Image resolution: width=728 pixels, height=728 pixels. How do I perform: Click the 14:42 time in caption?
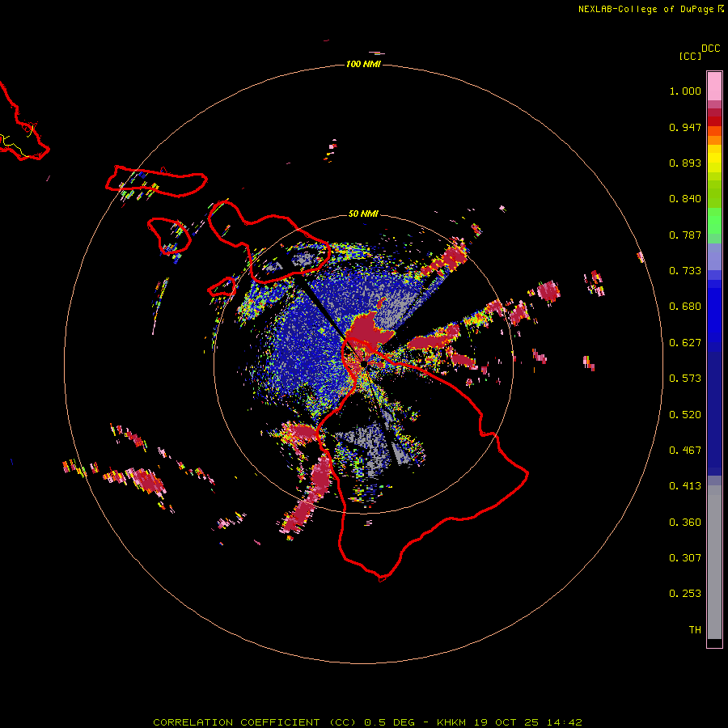(x=564, y=722)
